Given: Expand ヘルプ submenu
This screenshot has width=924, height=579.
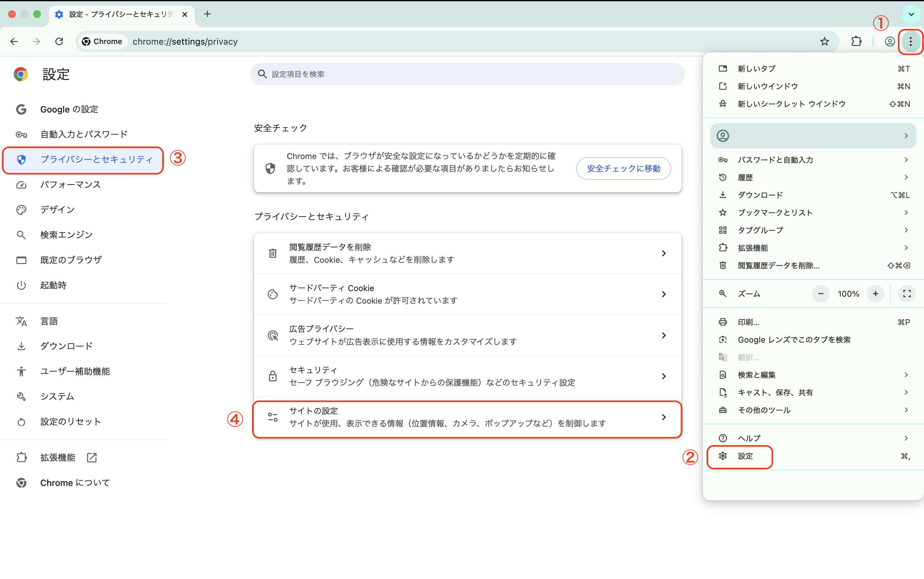Looking at the screenshot, I should [x=813, y=438].
